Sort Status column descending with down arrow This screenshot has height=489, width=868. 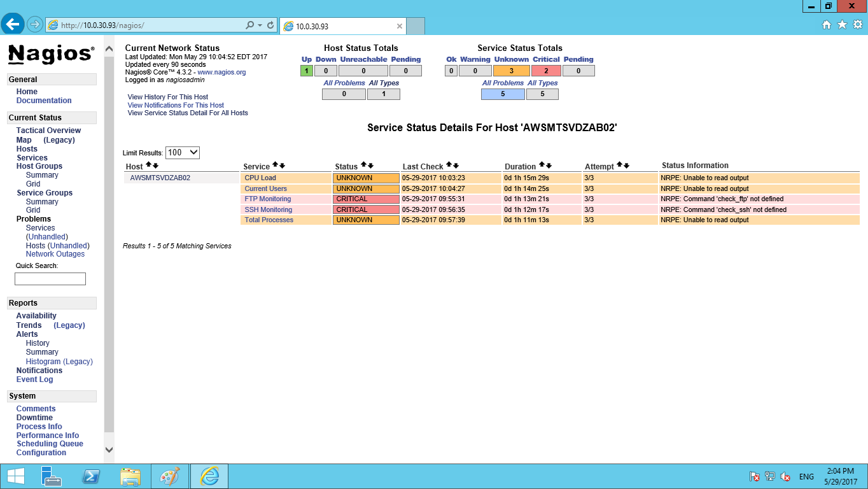370,166
